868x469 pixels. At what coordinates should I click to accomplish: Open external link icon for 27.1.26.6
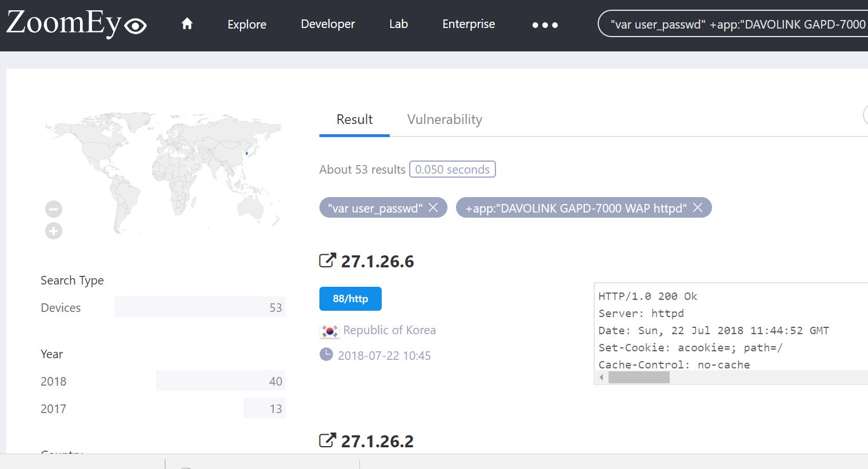pos(327,260)
